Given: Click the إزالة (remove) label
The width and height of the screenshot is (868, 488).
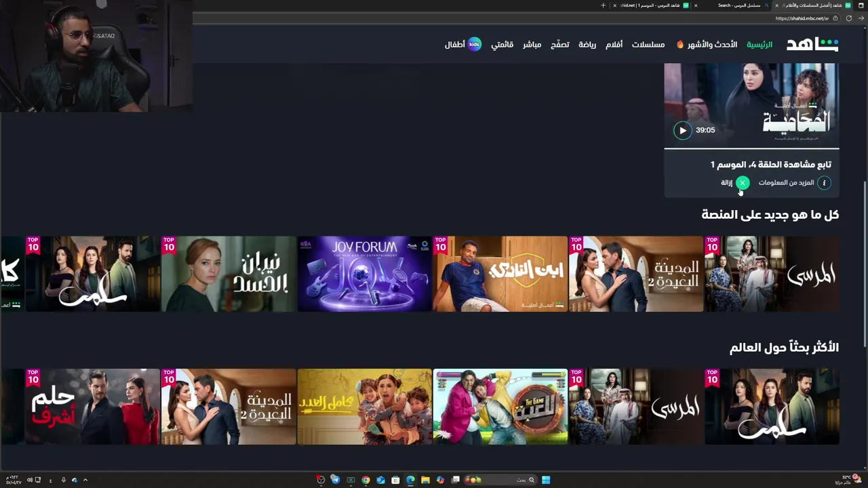Looking at the screenshot, I should 726,183.
